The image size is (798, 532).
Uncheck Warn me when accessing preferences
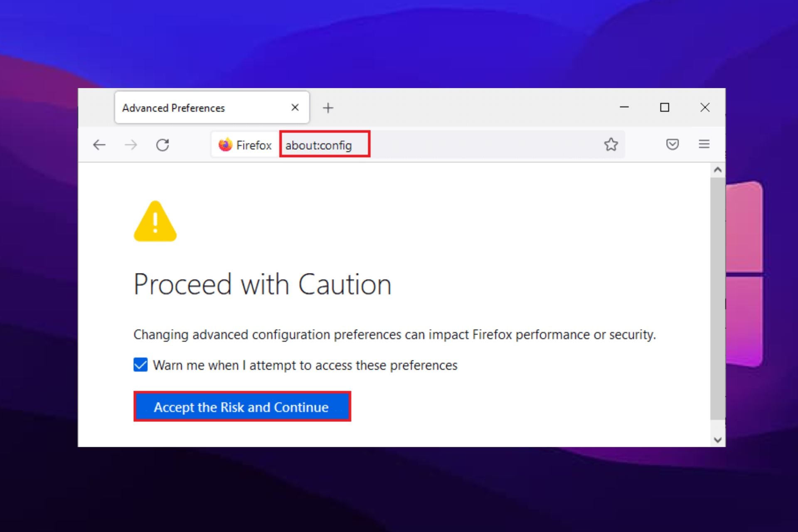tap(140, 365)
